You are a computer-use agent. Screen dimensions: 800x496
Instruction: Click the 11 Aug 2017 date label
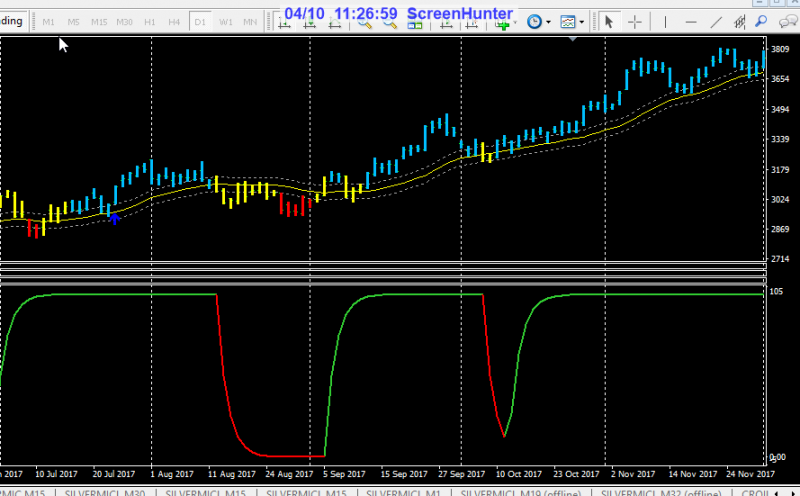[x=232, y=474]
